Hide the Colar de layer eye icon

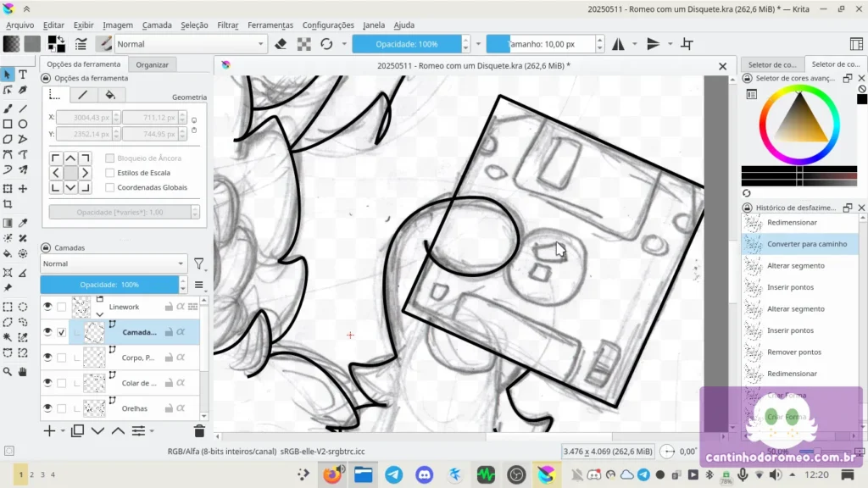(x=47, y=383)
